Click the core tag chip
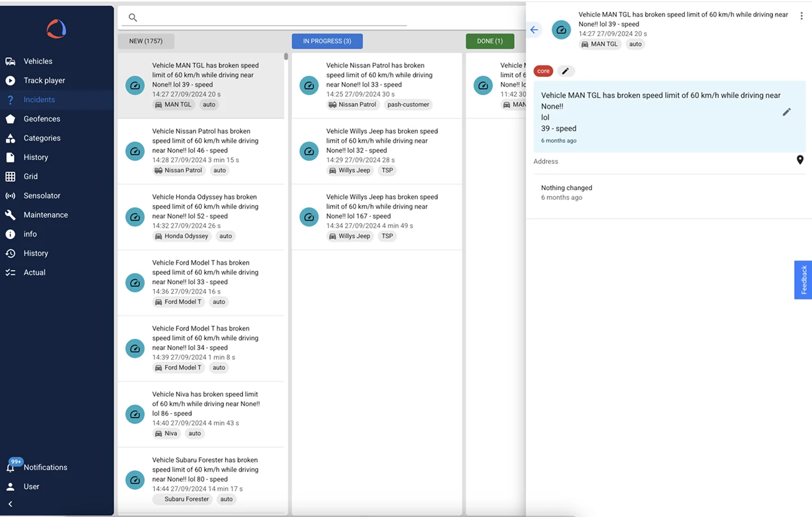Viewport: 812px width, 517px height. pos(544,71)
